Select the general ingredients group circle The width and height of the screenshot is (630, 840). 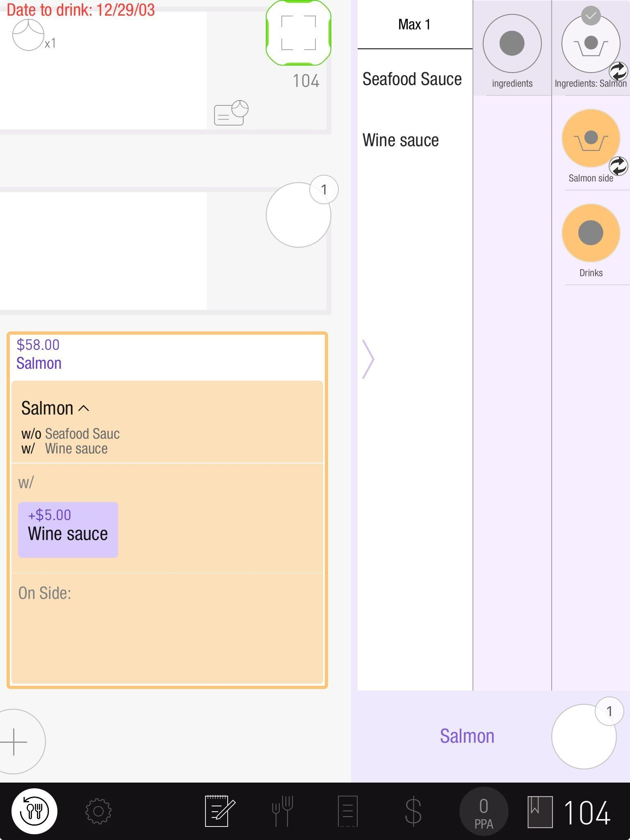point(512,44)
